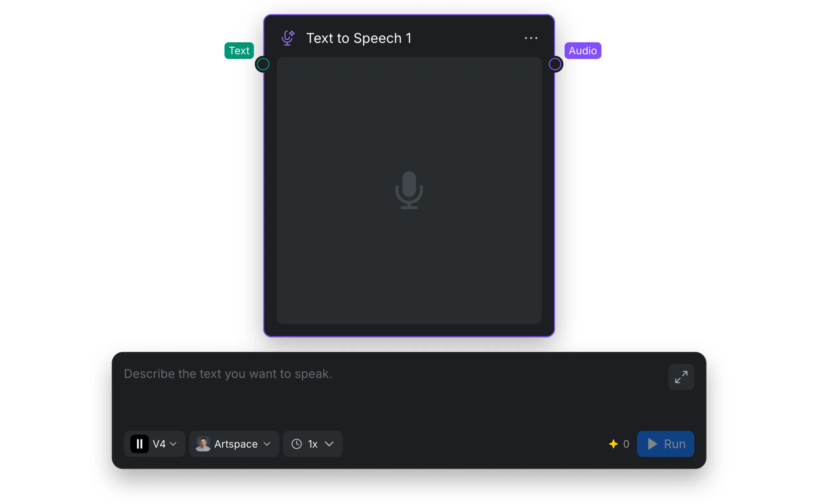Image resolution: width=824 pixels, height=504 pixels.
Task: Click the Run button
Action: pos(666,444)
